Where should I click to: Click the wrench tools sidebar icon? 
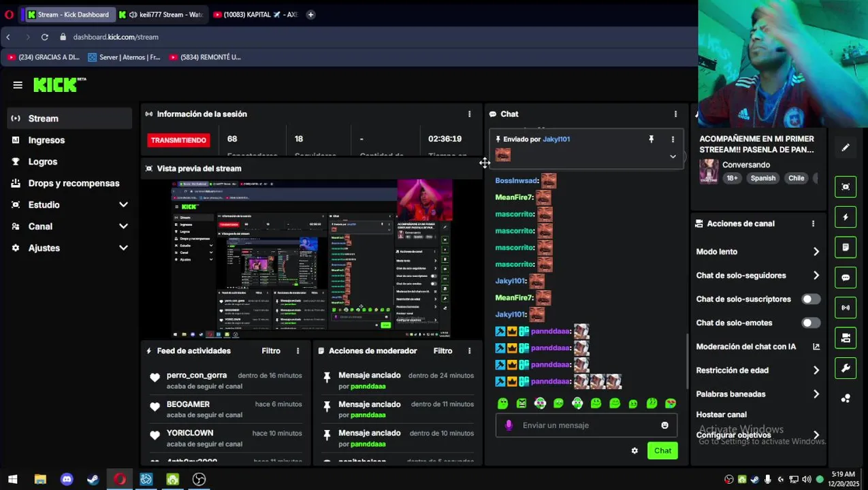tap(846, 368)
